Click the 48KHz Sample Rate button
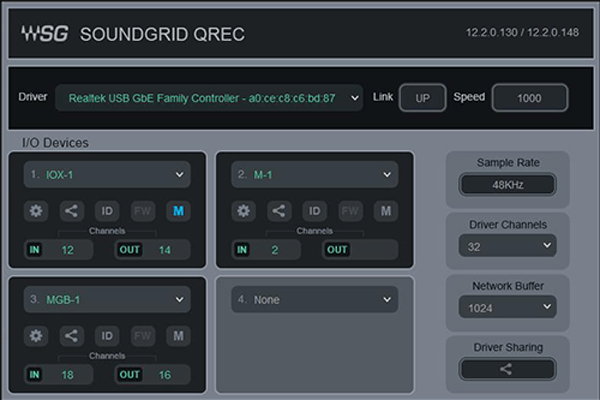Image resolution: width=600 pixels, height=400 pixels. point(506,185)
